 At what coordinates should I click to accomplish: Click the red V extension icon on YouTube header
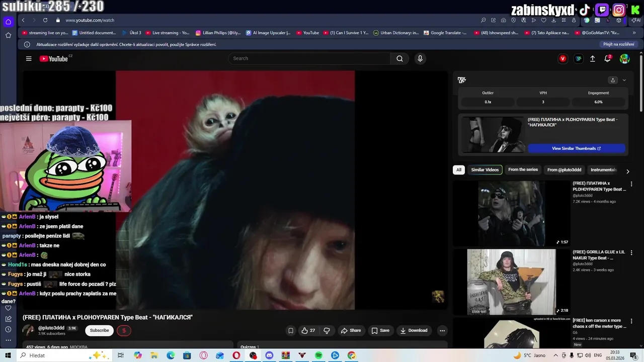(x=562, y=59)
